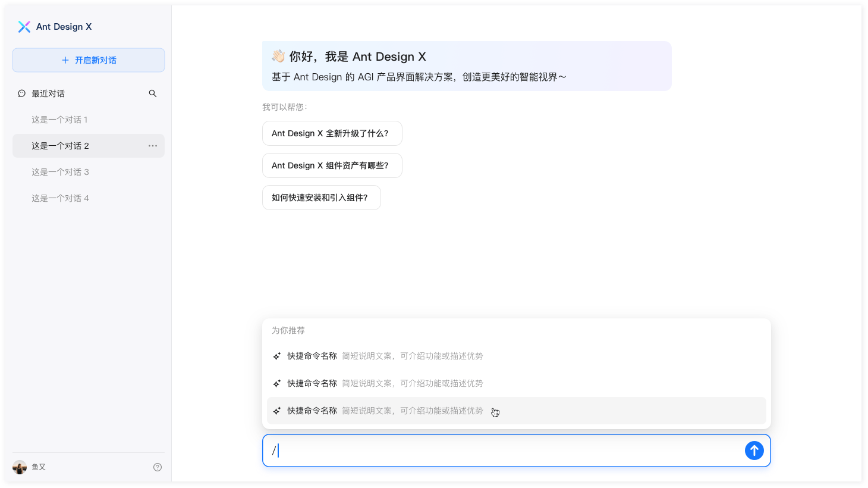The image size is (868, 488).
Task: Click the "Ant Design X" brand name in sidebar
Action: [x=64, y=27]
